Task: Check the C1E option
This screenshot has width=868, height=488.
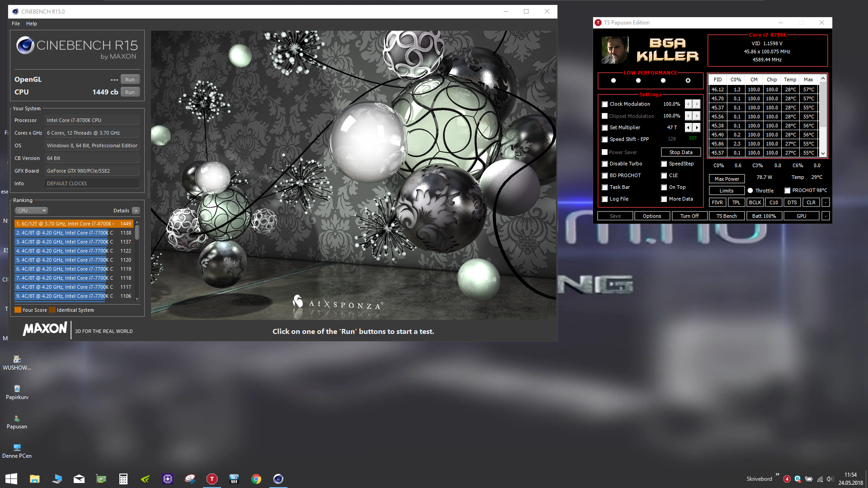Action: click(x=664, y=175)
